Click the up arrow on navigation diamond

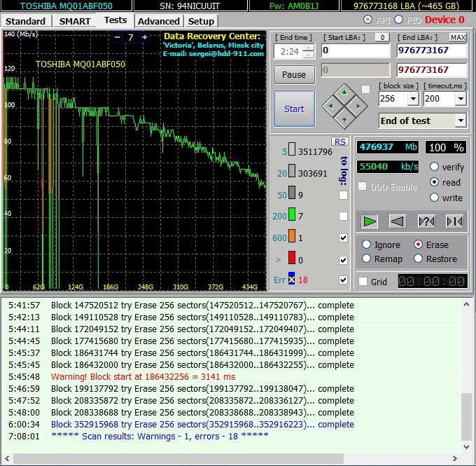pos(344,91)
